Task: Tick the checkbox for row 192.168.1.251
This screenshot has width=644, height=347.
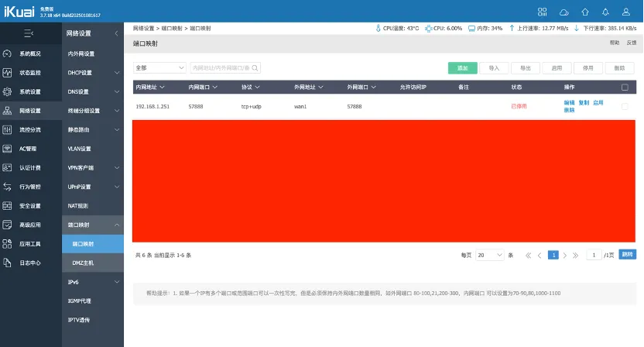Action: pos(625,106)
